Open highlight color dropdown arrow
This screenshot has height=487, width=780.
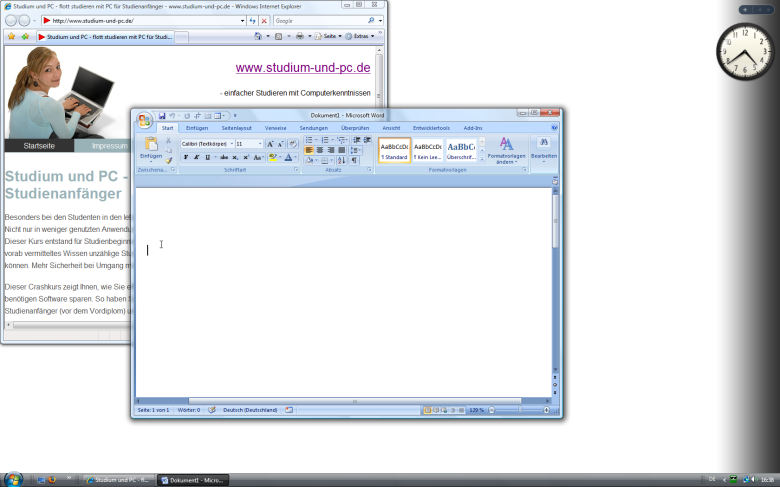(x=280, y=157)
